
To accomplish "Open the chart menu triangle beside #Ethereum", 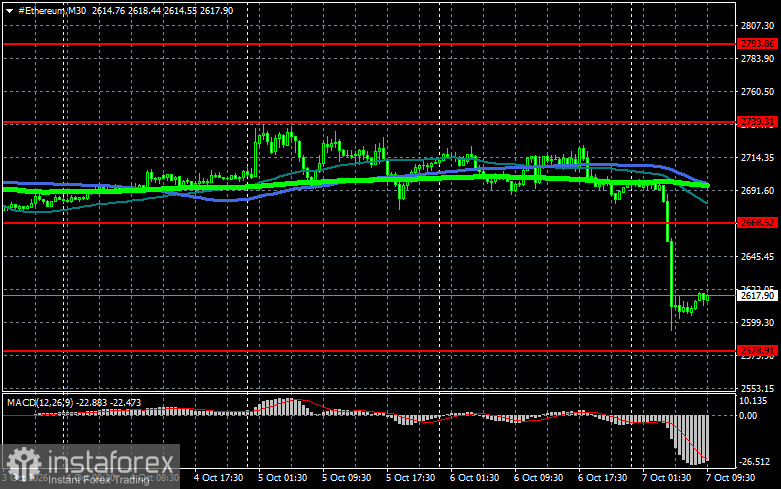I will point(9,11).
